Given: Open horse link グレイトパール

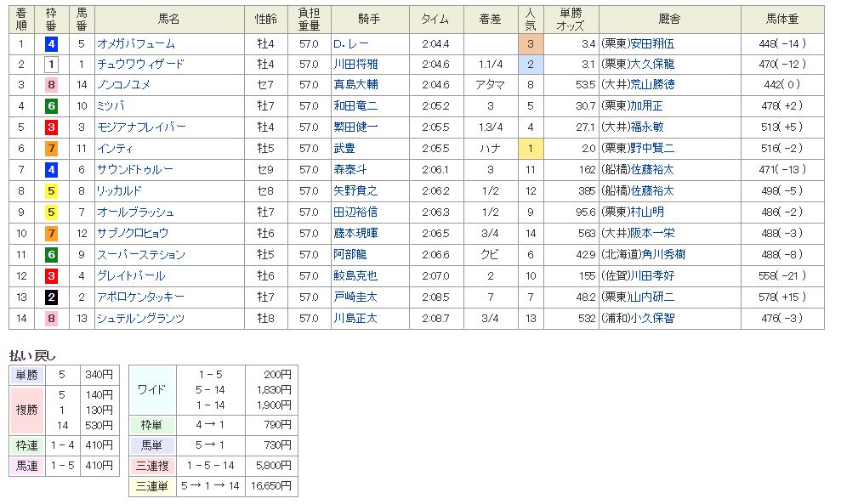Looking at the screenshot, I should pyautogui.click(x=131, y=275).
